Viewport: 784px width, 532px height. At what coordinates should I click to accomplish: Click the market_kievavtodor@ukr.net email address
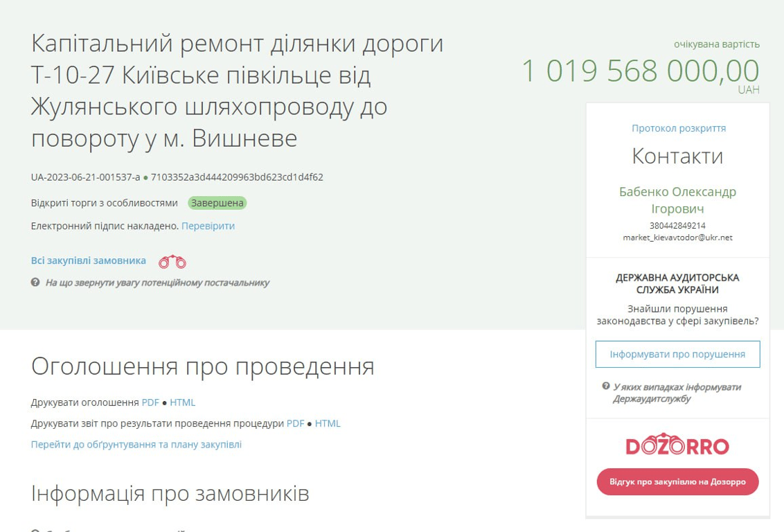pyautogui.click(x=677, y=238)
